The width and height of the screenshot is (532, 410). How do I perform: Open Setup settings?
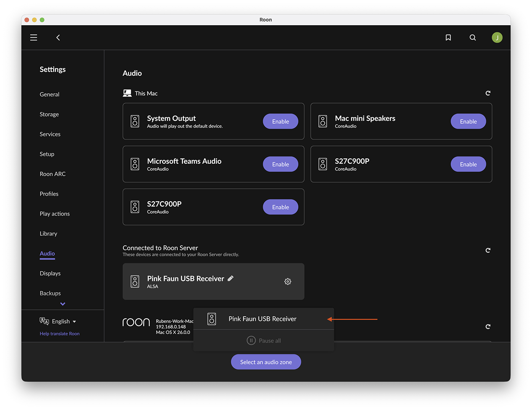click(x=47, y=154)
